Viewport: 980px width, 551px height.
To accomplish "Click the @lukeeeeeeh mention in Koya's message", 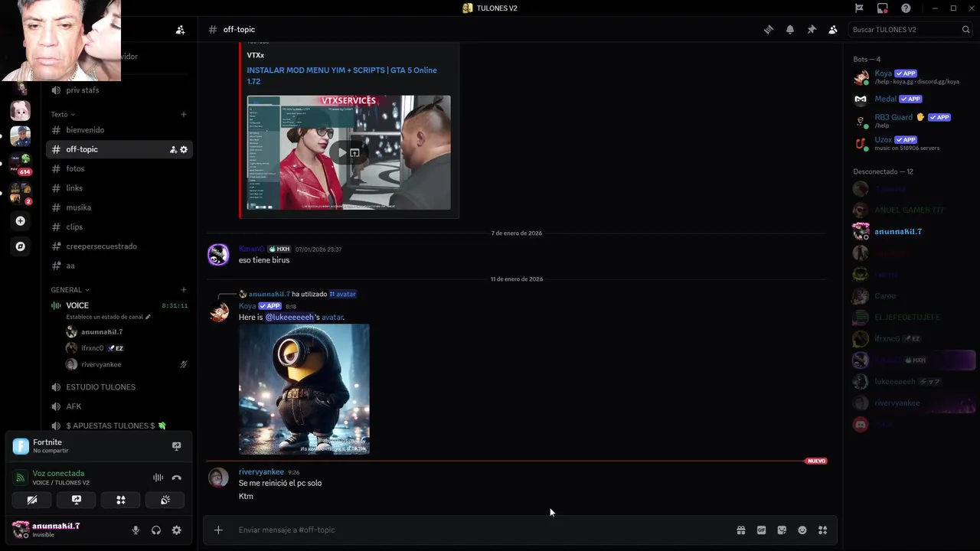I will [x=289, y=318].
